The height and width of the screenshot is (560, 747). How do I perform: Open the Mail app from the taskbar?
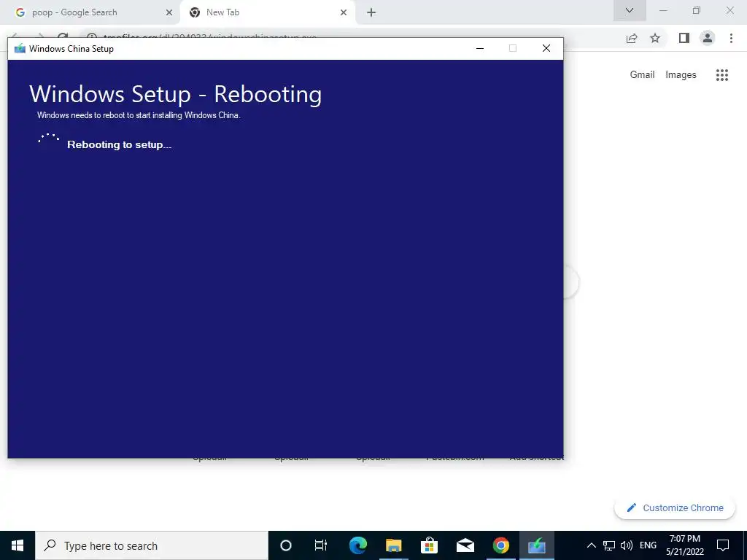[x=465, y=545]
